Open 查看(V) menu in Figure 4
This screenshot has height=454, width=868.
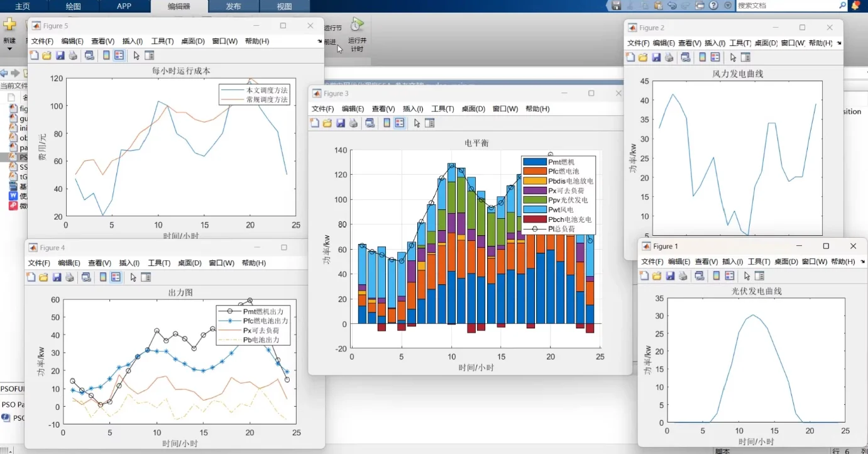[x=99, y=263]
